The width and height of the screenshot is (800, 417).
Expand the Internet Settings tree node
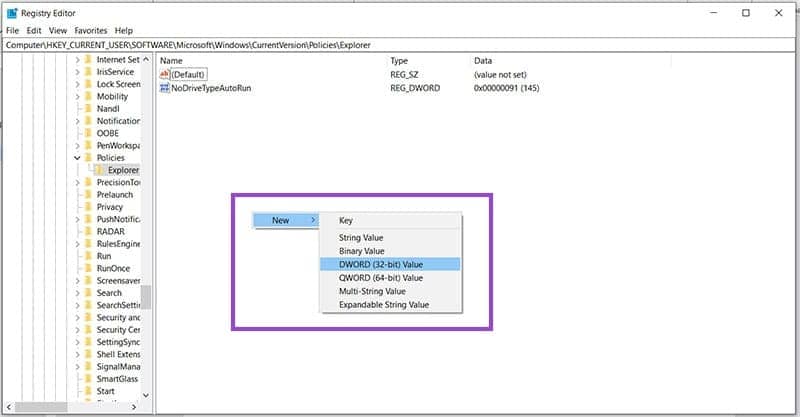point(77,59)
